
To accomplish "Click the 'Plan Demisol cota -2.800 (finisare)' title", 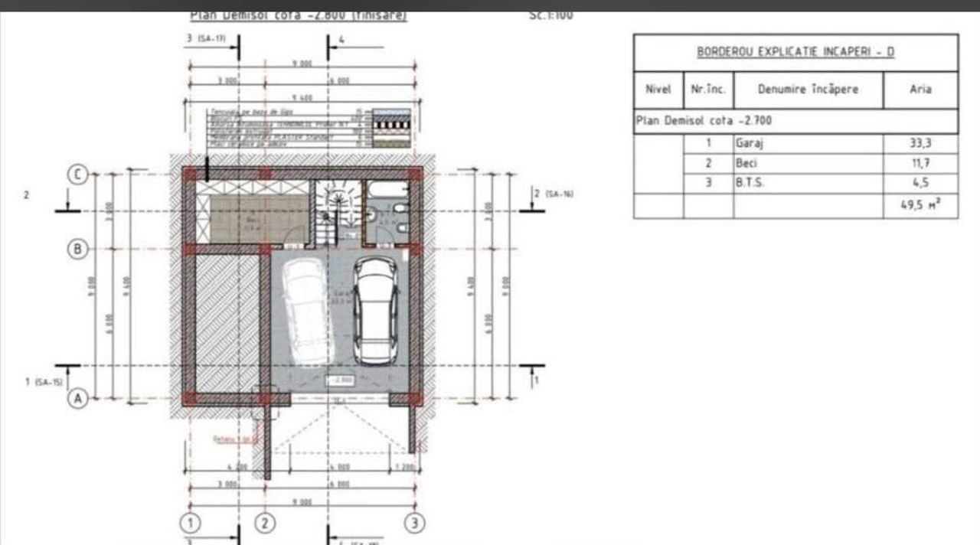I will pos(299,15).
